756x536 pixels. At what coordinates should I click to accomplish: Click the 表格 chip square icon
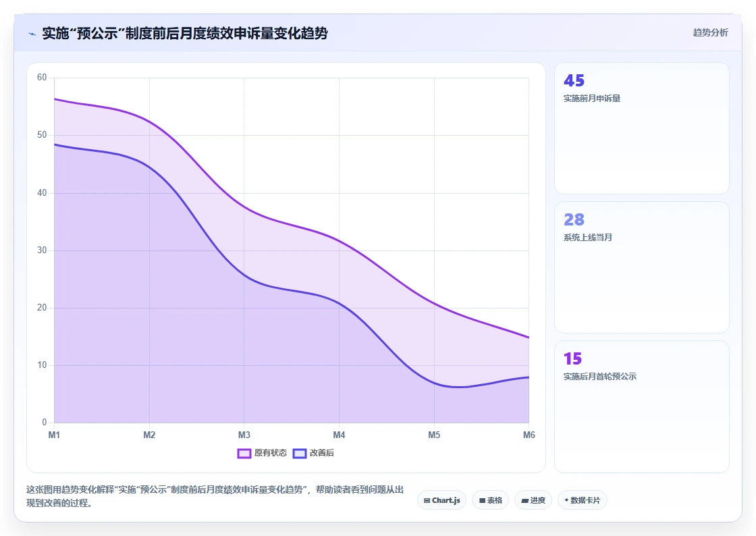point(482,500)
